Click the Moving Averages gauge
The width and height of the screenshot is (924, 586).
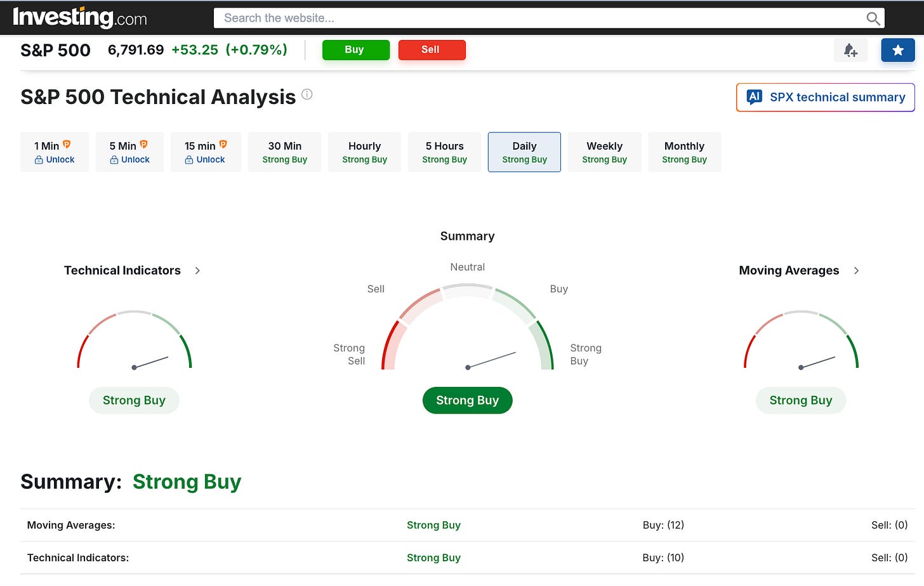pyautogui.click(x=801, y=341)
